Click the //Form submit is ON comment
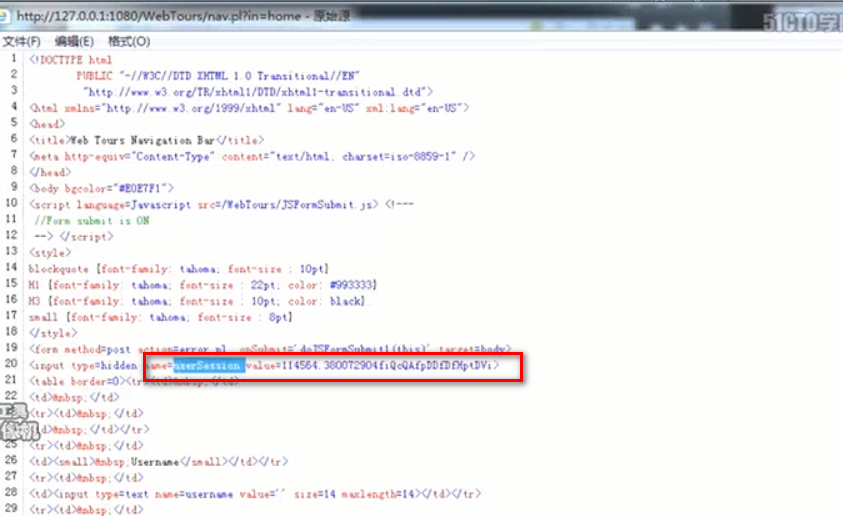The image size is (843, 516). [92, 221]
